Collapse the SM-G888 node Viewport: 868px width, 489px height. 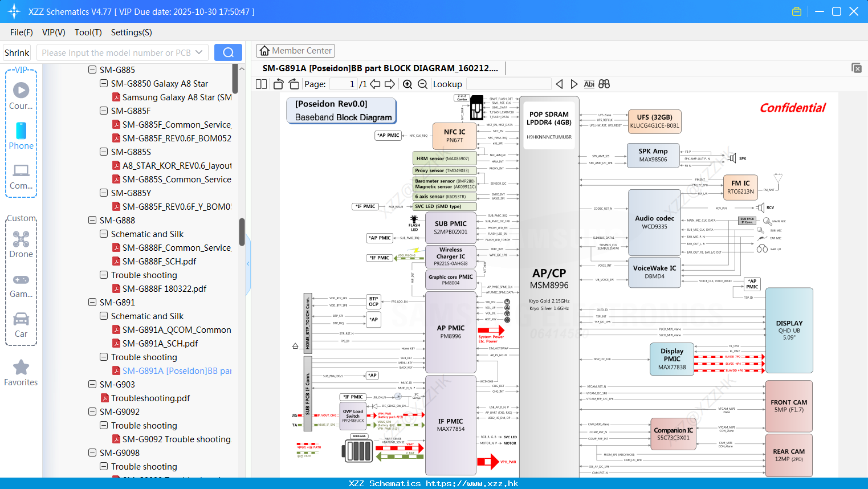pos(92,220)
